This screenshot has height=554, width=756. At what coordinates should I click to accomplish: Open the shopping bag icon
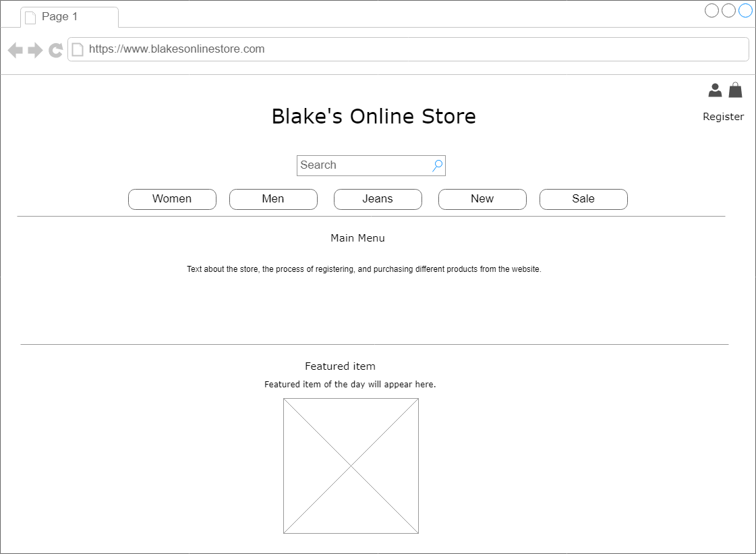coord(735,90)
